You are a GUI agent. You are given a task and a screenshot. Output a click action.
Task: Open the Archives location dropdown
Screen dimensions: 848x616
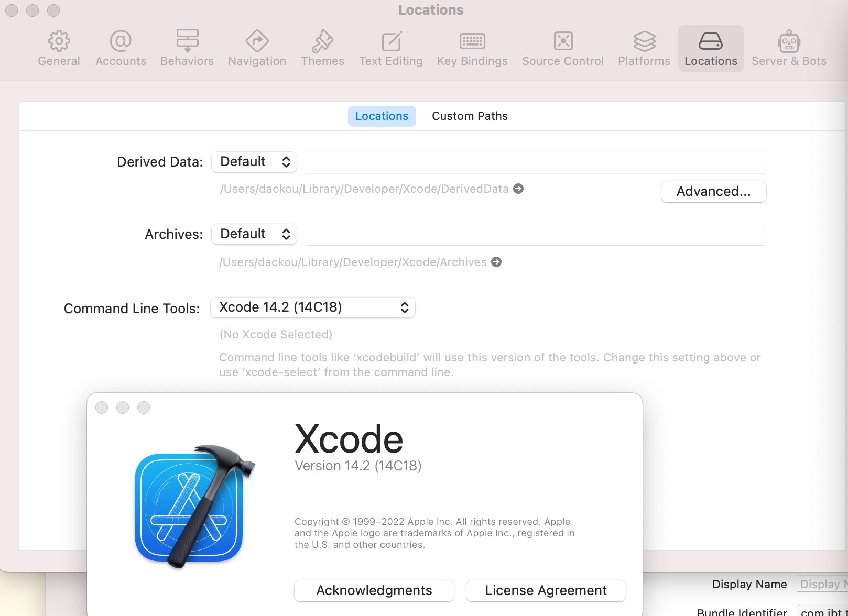(254, 234)
